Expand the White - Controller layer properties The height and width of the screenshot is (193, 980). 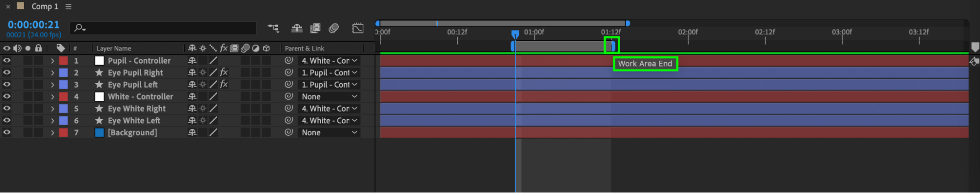[x=52, y=96]
